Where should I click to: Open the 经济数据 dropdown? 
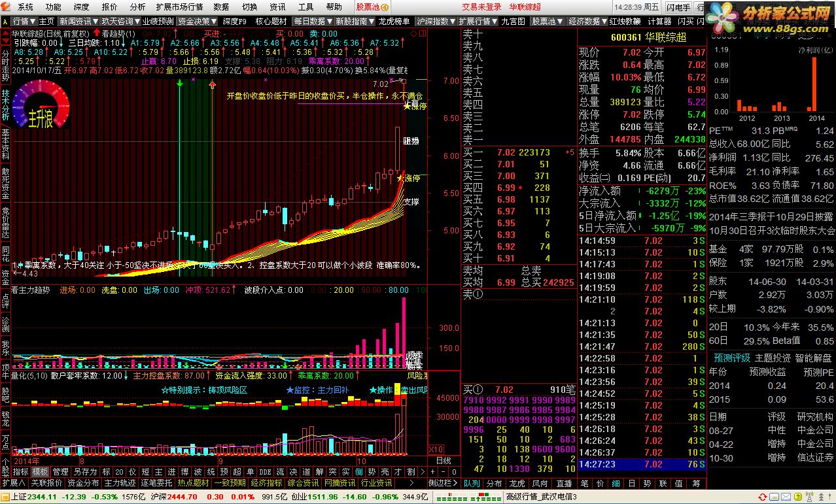[587, 21]
